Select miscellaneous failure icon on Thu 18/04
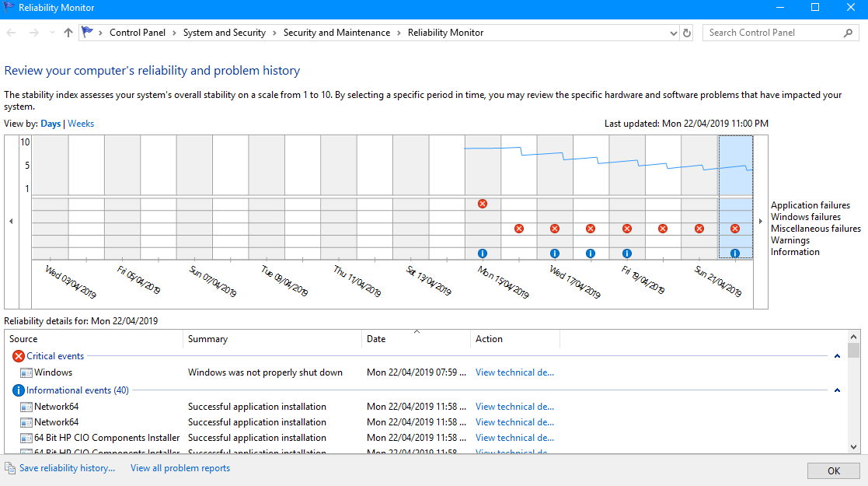The image size is (868, 486). pyautogui.click(x=591, y=229)
